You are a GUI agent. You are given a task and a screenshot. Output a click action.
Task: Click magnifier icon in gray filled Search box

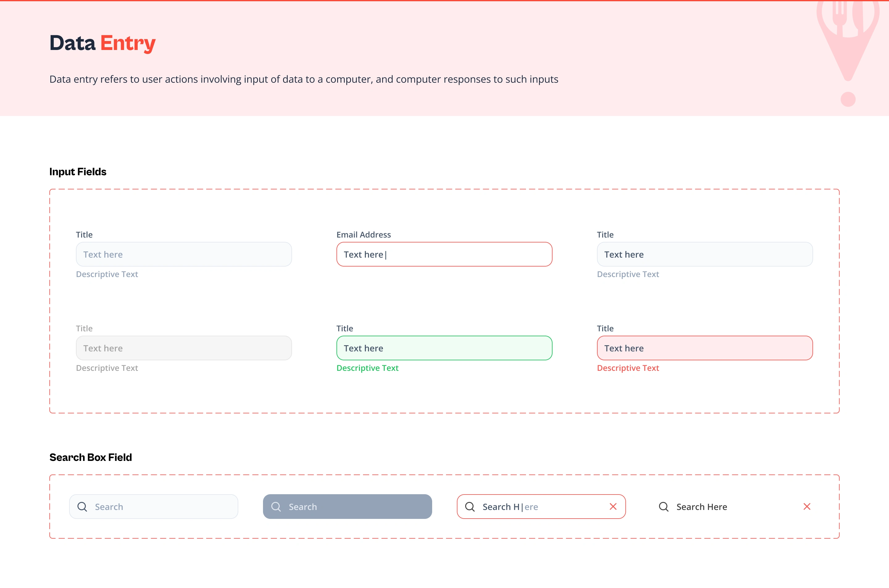(276, 507)
